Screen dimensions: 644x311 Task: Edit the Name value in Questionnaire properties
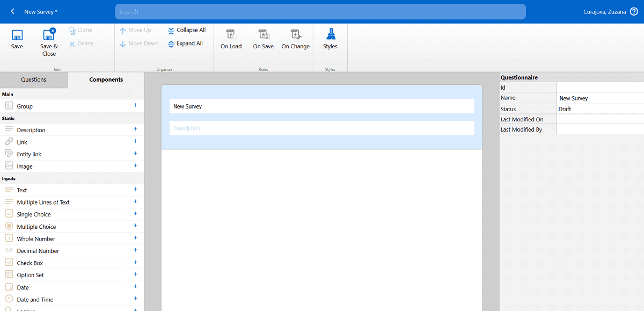tap(600, 98)
